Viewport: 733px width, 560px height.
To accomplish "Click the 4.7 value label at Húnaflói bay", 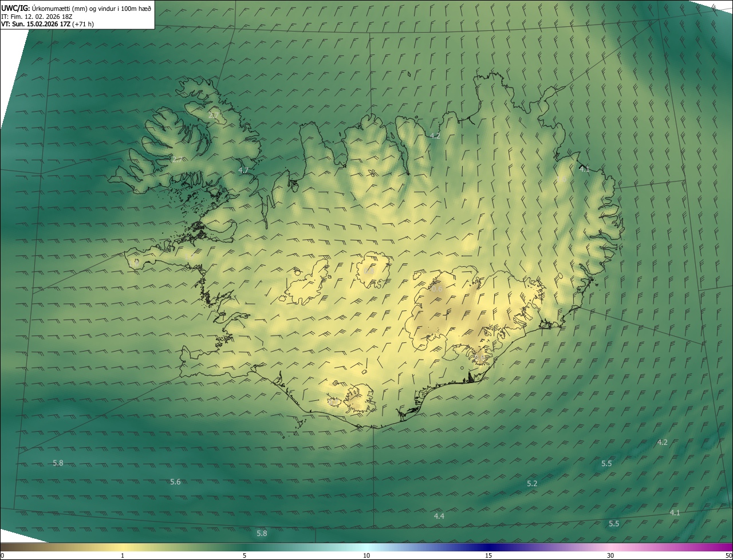I will click(x=243, y=171).
